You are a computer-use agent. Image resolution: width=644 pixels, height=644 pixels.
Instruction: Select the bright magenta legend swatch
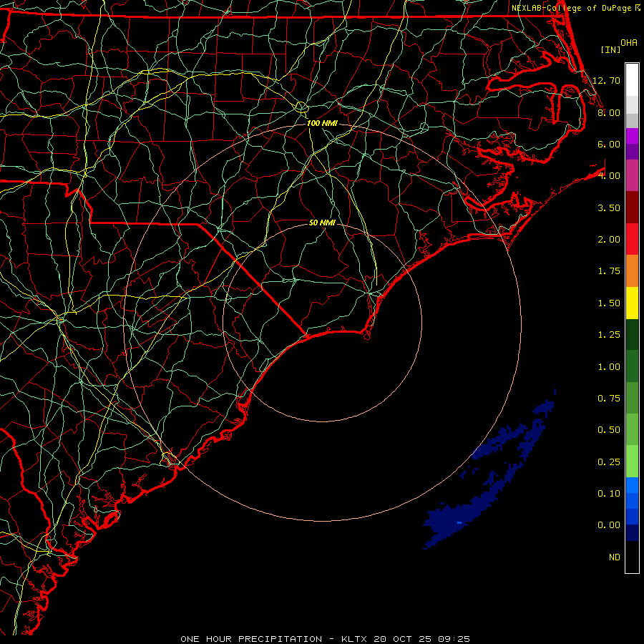[x=632, y=136]
